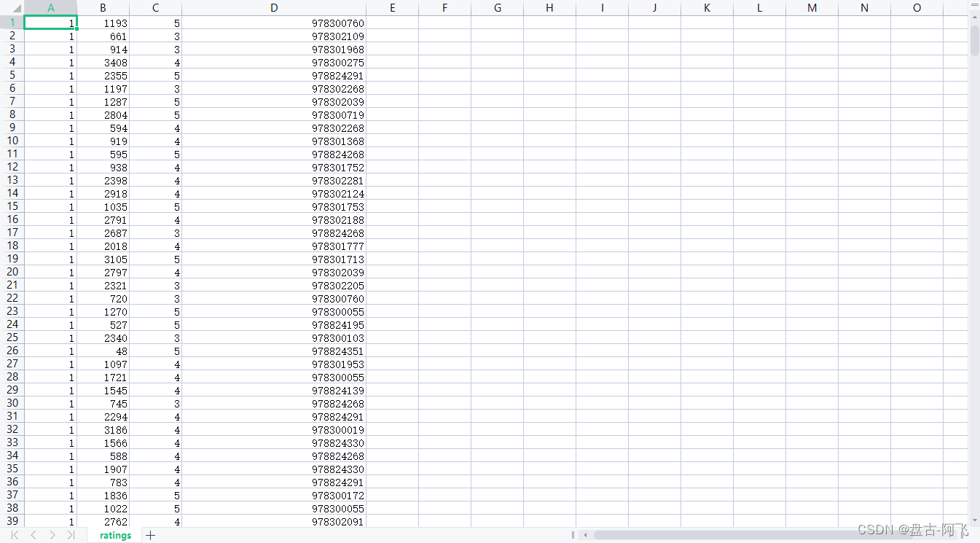This screenshot has height=543, width=980.
Task: Select row 10 header
Action: pyautogui.click(x=12, y=141)
